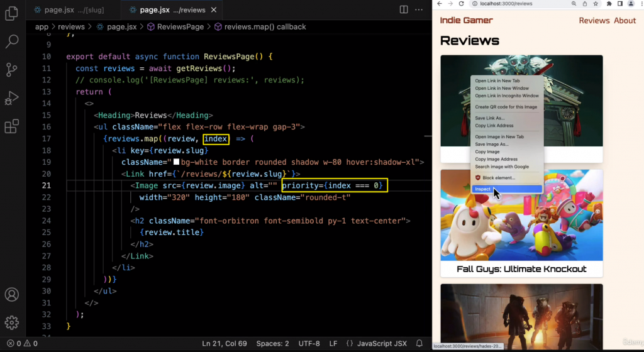Click the 'Heading' tag on line 15
Image resolution: width=644 pixels, height=352 pixels.
114,115
